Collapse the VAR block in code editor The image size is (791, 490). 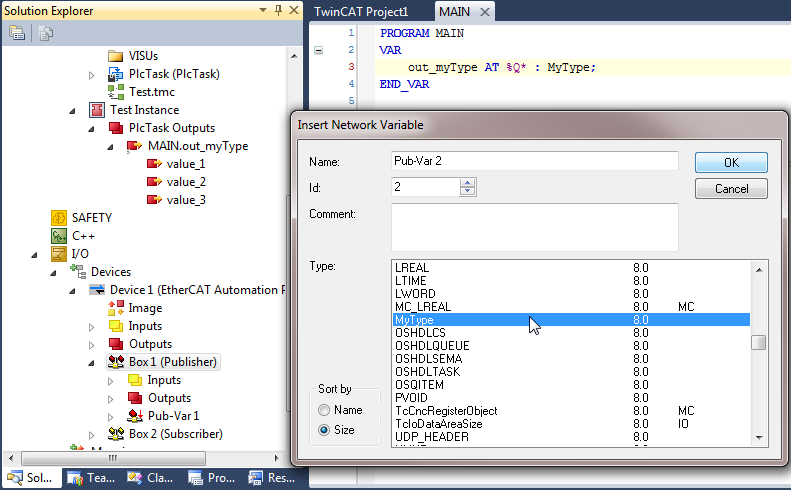[x=318, y=50]
